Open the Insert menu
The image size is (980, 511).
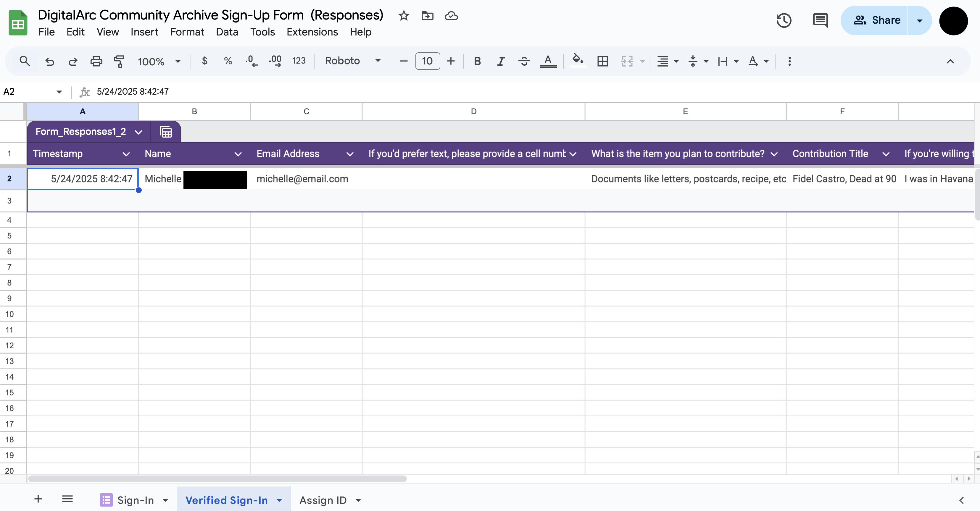(144, 32)
